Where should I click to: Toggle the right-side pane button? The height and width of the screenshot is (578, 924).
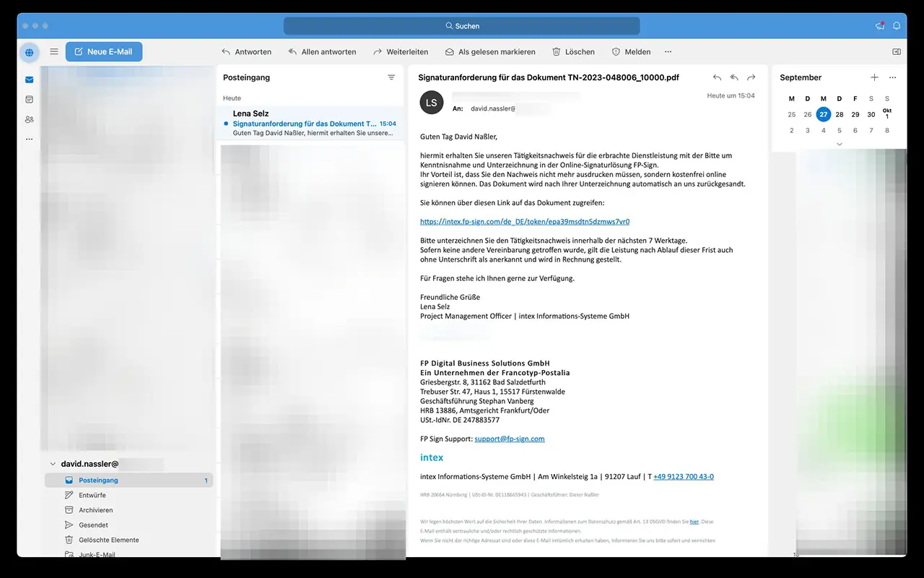pos(897,52)
